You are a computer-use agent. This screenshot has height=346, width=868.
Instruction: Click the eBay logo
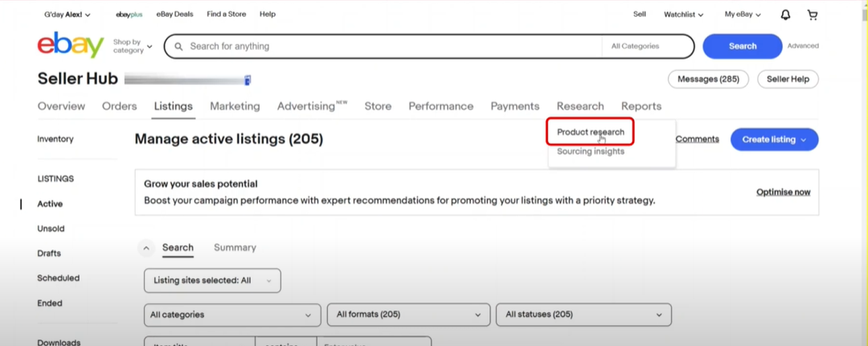(x=71, y=45)
